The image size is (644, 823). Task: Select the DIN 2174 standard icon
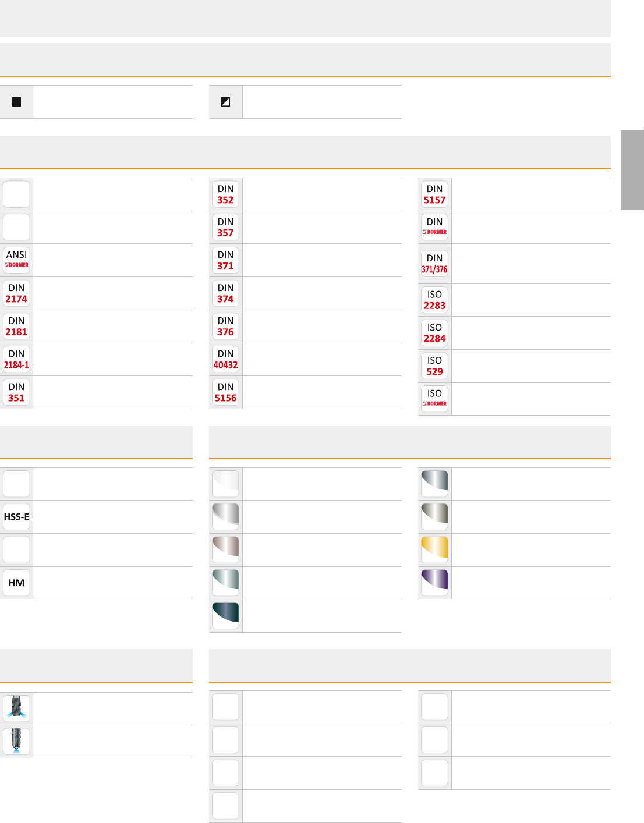(x=16, y=293)
